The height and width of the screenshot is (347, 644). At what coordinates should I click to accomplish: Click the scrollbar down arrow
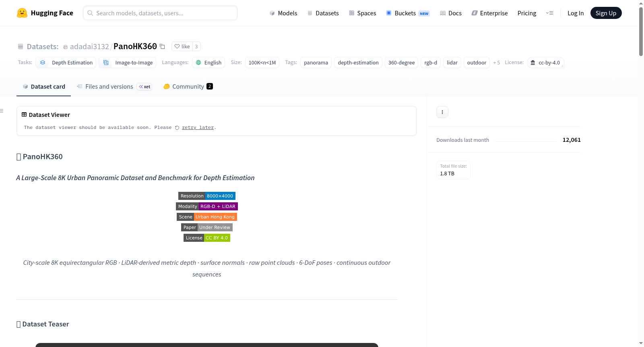pyautogui.click(x=641, y=343)
